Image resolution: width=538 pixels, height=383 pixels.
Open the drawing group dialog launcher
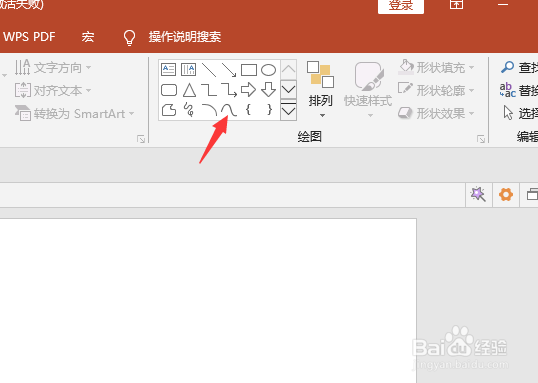tap(481, 139)
